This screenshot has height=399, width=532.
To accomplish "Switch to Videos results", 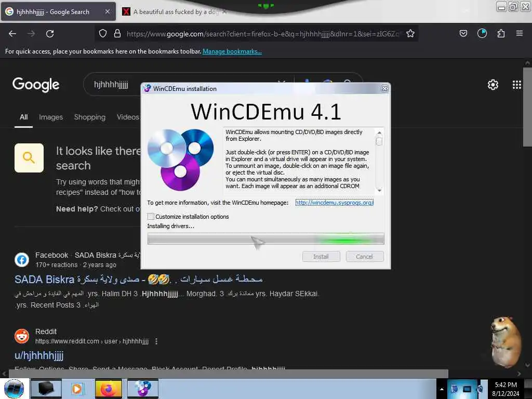I will (x=128, y=117).
